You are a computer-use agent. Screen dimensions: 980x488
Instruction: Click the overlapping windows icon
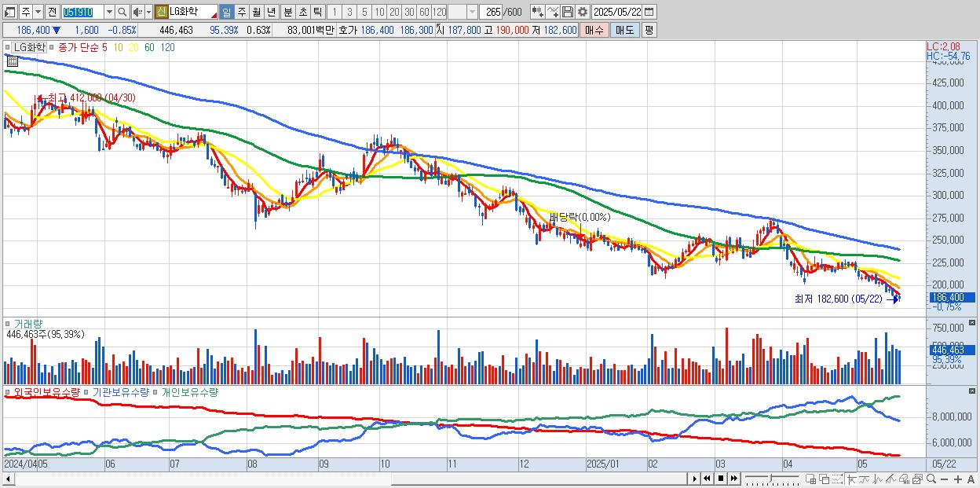(x=825, y=479)
